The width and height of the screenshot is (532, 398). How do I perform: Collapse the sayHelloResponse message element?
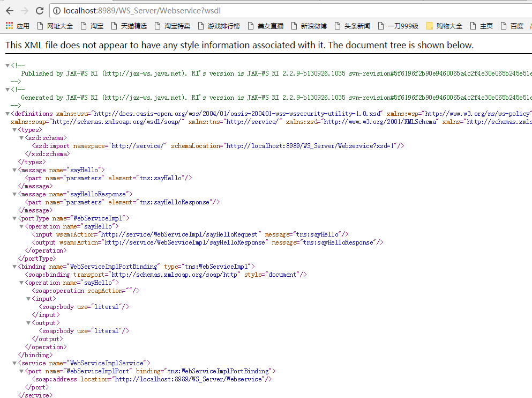coord(13,194)
